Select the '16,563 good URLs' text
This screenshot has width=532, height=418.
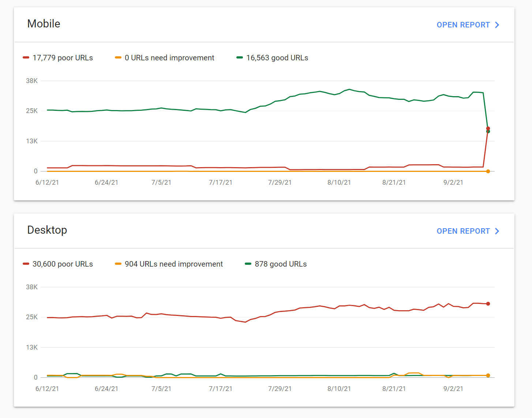(x=277, y=58)
